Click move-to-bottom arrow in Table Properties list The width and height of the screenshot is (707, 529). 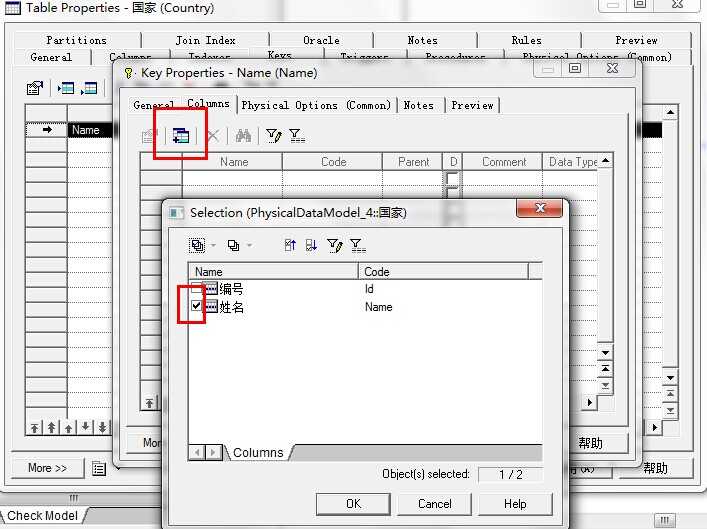pos(102,427)
